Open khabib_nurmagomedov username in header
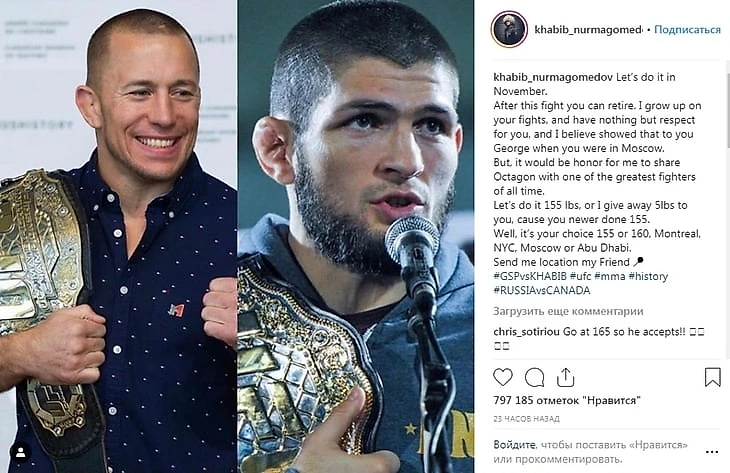Image resolution: width=730 pixels, height=473 pixels. (588, 30)
